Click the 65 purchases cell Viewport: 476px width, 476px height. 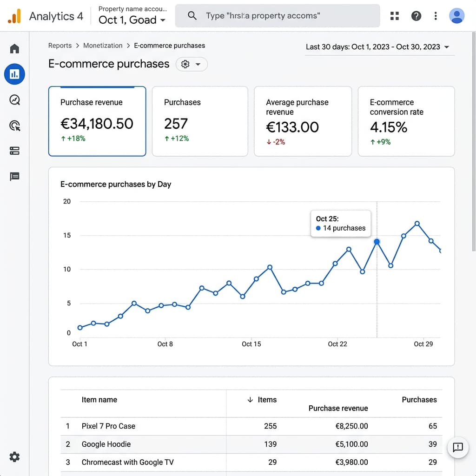coord(433,426)
